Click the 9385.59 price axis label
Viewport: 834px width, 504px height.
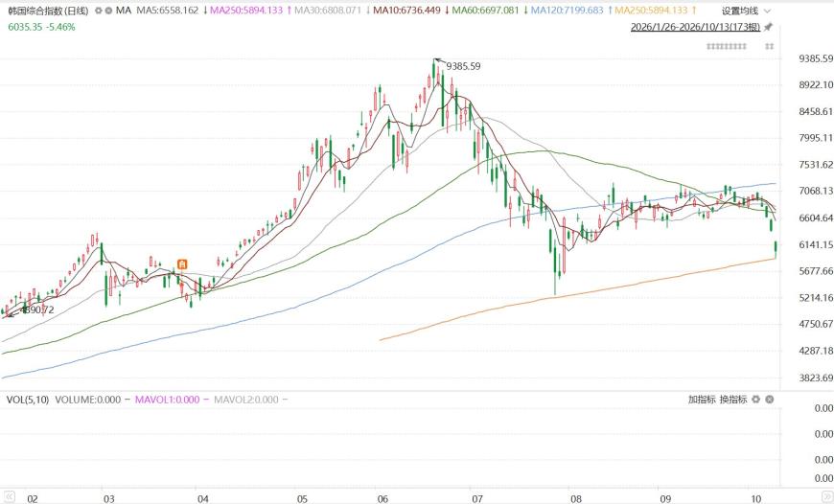(x=816, y=58)
